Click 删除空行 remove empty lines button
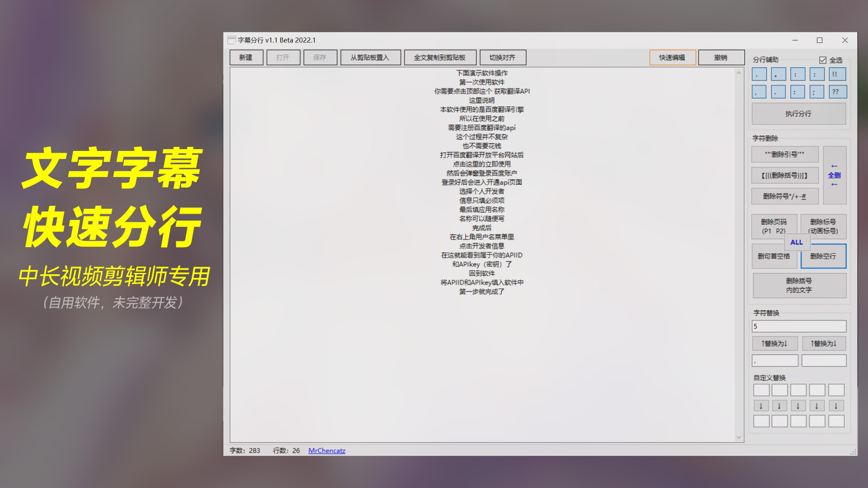This screenshot has width=868, height=488. point(823,256)
